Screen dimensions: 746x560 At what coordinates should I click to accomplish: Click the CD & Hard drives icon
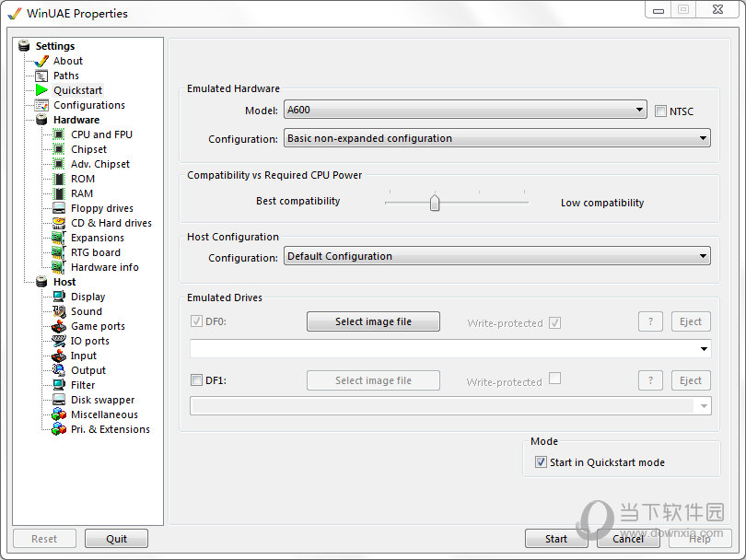click(59, 223)
